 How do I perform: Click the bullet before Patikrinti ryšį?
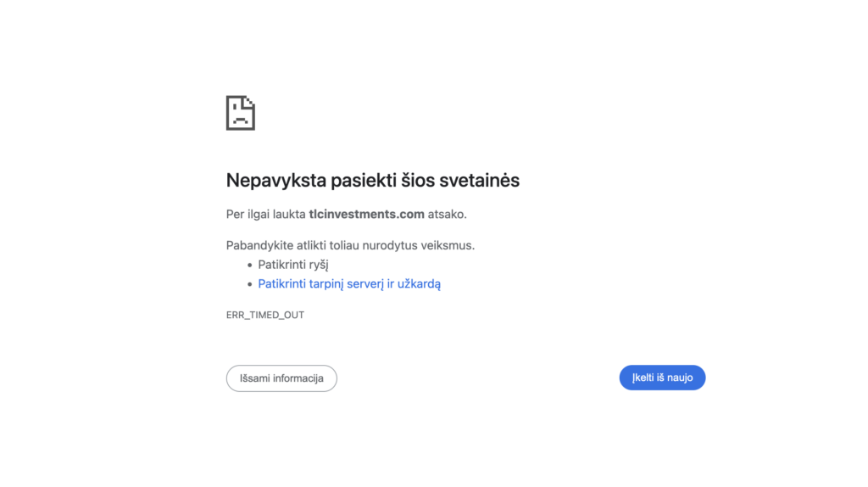[x=249, y=265]
